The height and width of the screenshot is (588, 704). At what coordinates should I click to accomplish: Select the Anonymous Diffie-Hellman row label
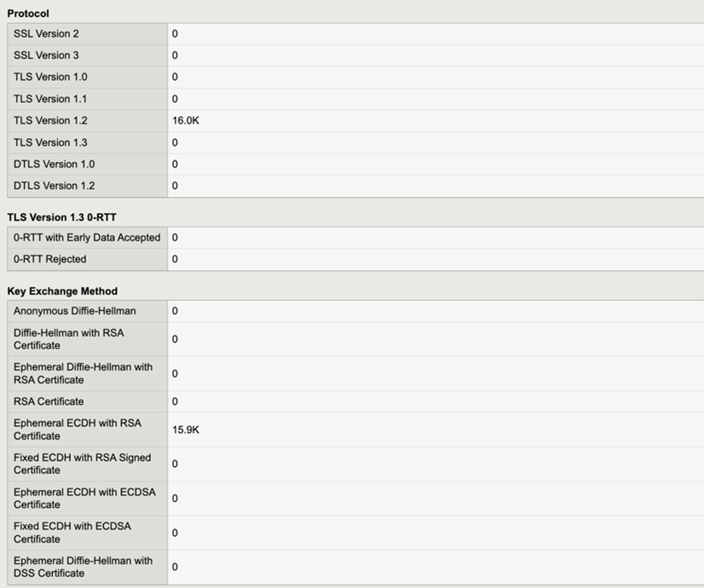click(x=74, y=310)
